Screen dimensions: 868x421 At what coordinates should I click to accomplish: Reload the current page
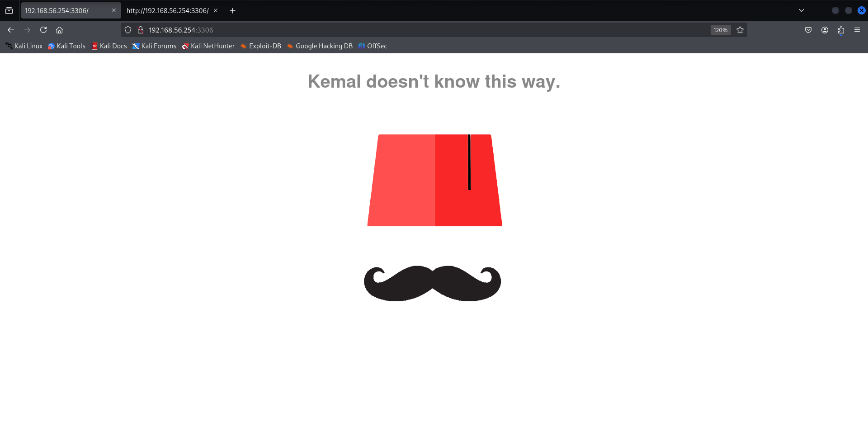43,30
